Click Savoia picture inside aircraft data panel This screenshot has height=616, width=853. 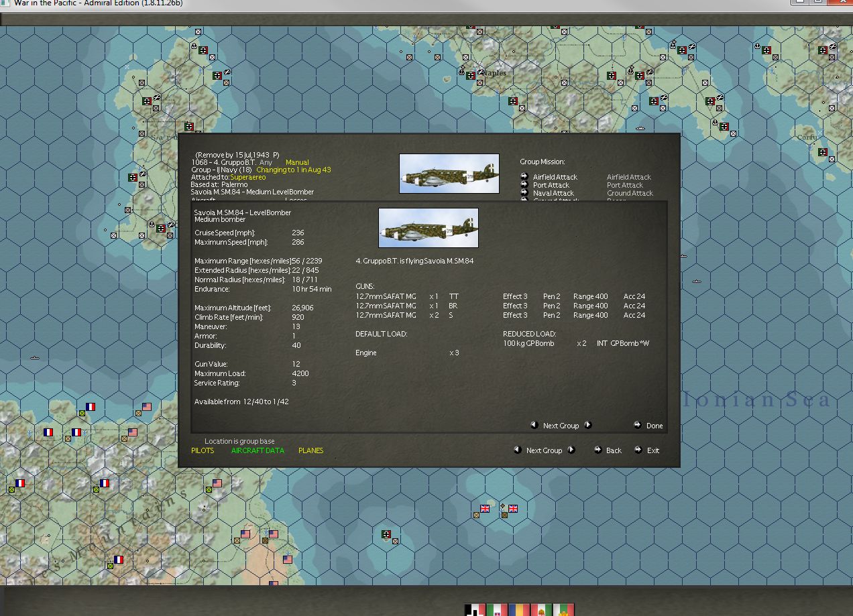click(428, 228)
